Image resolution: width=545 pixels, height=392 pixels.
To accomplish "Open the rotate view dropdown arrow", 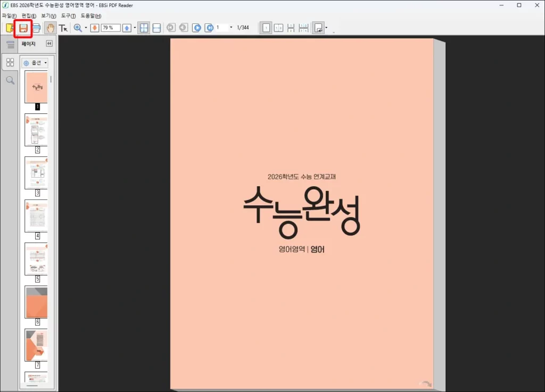I will 326,28.
